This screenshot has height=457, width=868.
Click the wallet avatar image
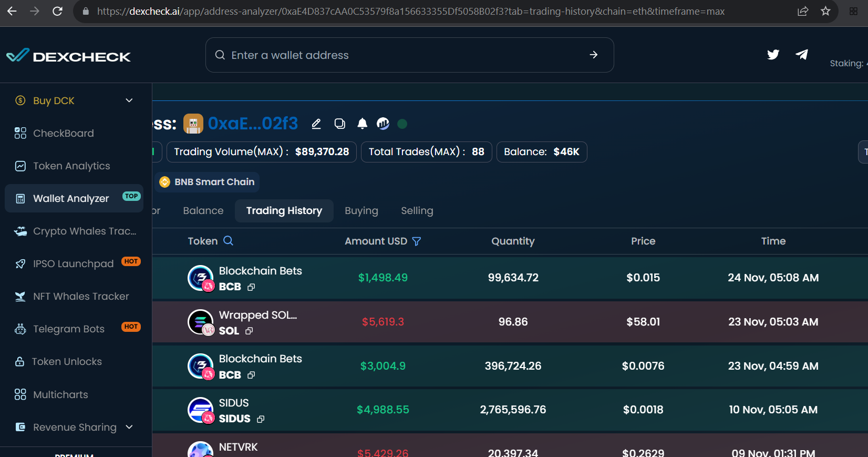[193, 124]
